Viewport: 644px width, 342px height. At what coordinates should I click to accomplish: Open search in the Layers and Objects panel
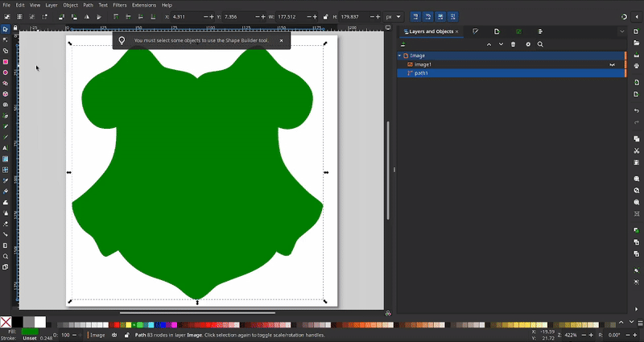click(540, 44)
